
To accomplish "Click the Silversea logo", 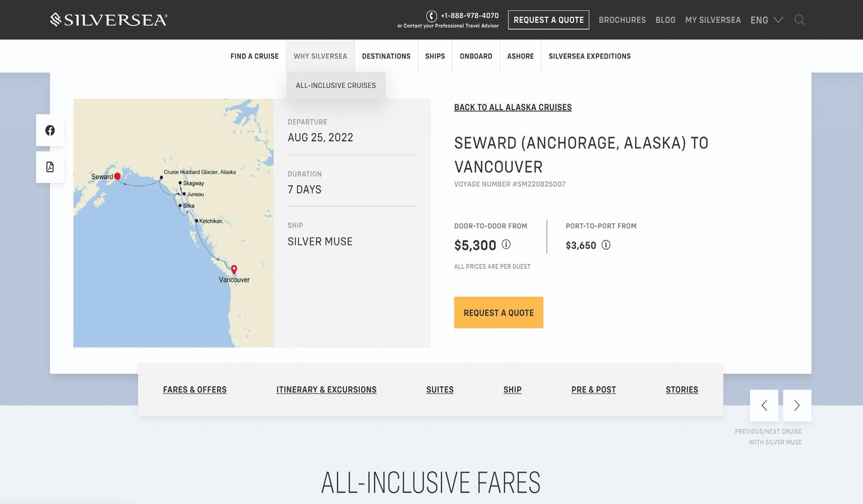I will coord(109,20).
